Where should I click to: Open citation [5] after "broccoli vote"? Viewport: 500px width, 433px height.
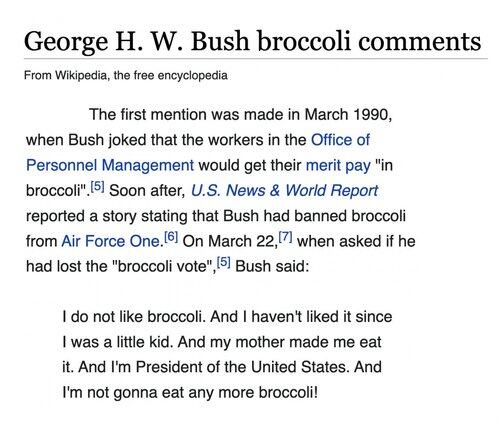point(224,262)
